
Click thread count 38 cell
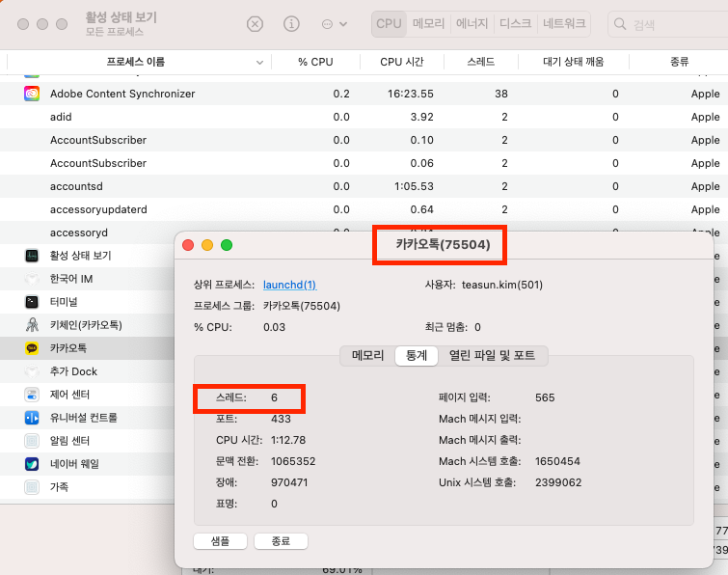[x=501, y=94]
